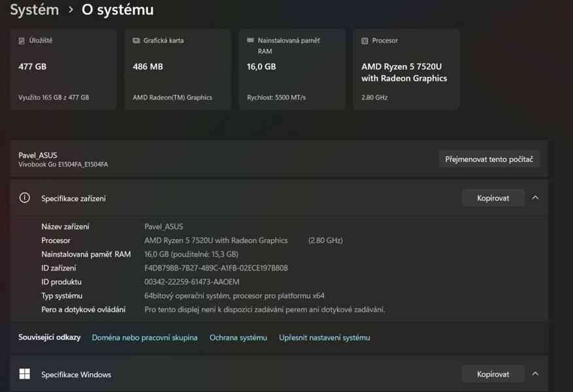The width and height of the screenshot is (573, 392).
Task: Copy device specs with Kopírovat button
Action: (x=493, y=197)
